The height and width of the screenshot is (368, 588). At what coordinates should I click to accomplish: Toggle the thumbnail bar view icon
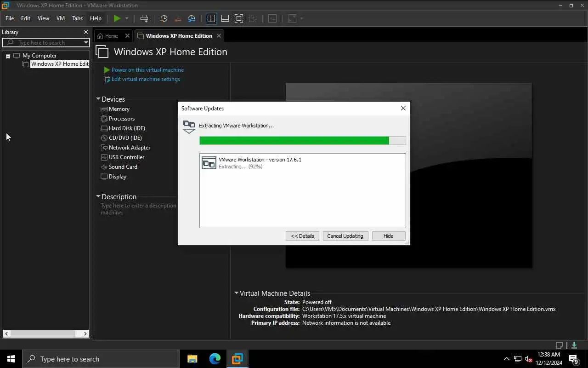(225, 18)
